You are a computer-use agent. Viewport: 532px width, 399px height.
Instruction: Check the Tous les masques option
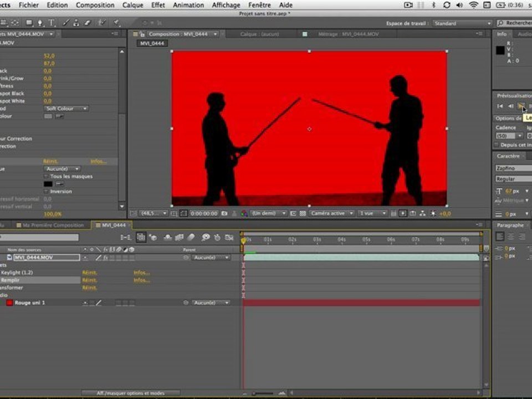pyautogui.click(x=46, y=176)
